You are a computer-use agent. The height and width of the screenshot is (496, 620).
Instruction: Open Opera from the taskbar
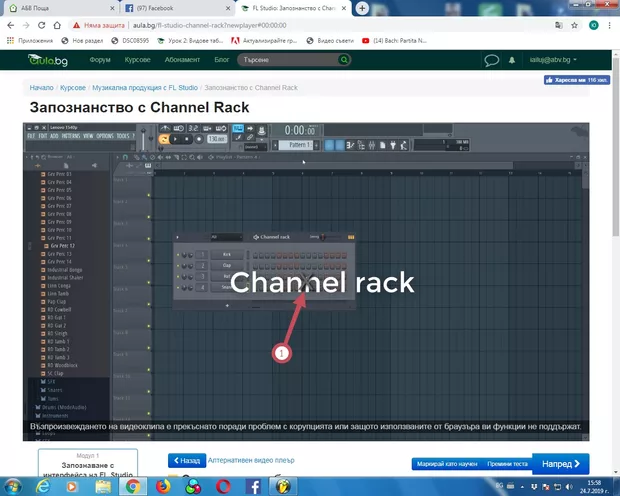pos(223,487)
